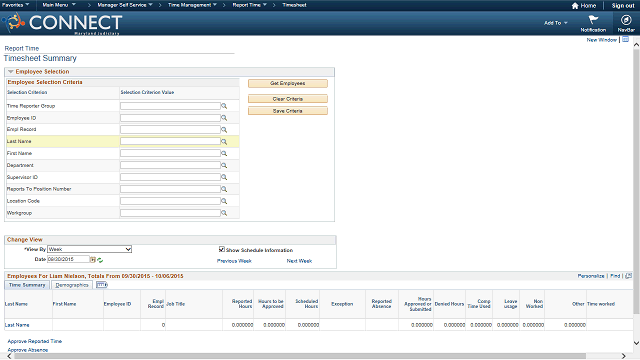640x360 pixels.
Task: Click Employee ID lookup magnifier
Action: tap(224, 118)
